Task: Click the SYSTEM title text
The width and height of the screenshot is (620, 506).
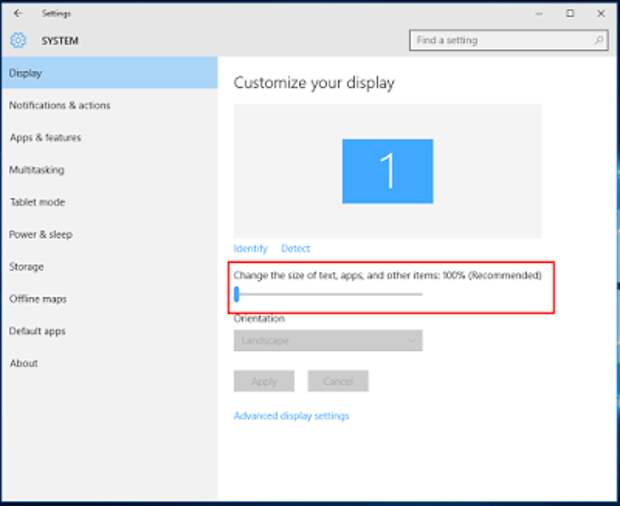Action: coord(60,41)
